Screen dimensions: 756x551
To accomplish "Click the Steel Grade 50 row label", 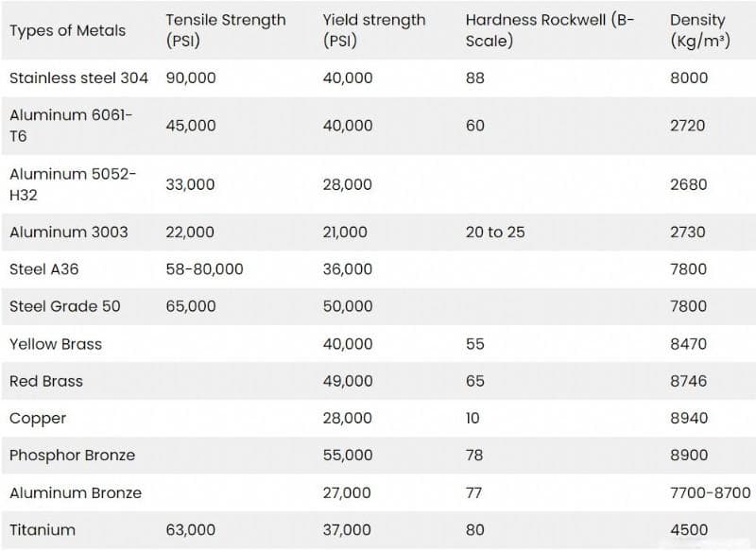I will click(x=65, y=306).
